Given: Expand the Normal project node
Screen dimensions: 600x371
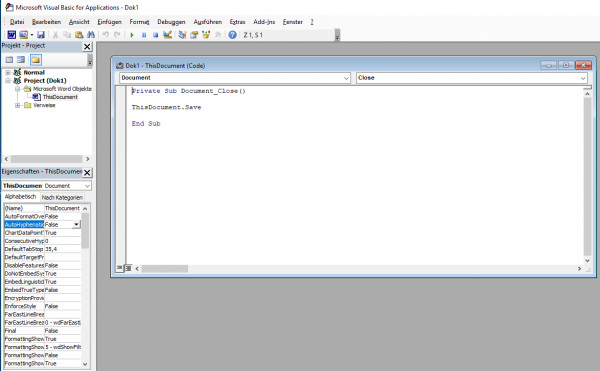Looking at the screenshot, I should [x=8, y=72].
